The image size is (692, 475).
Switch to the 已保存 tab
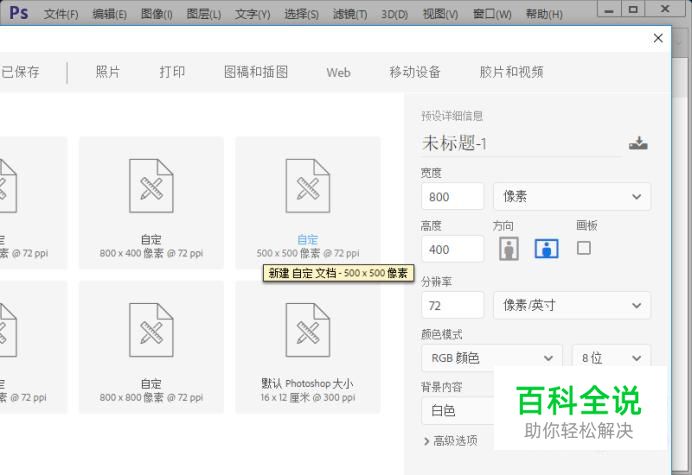pyautogui.click(x=20, y=72)
